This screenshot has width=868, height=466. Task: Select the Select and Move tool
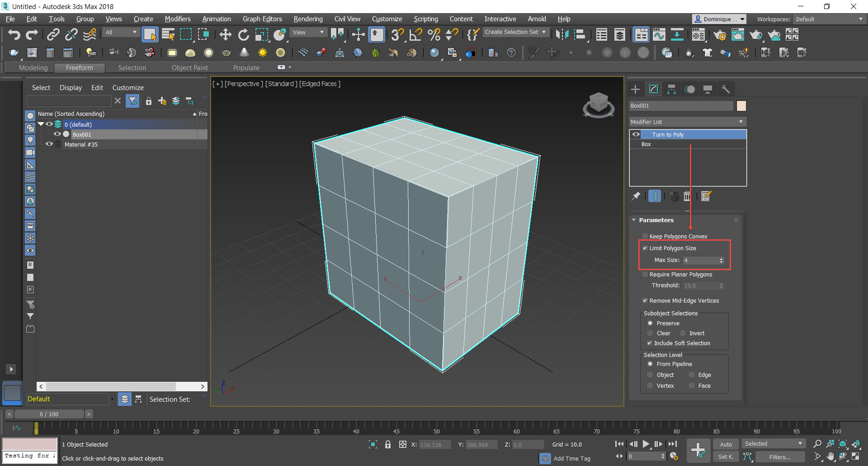coord(225,34)
